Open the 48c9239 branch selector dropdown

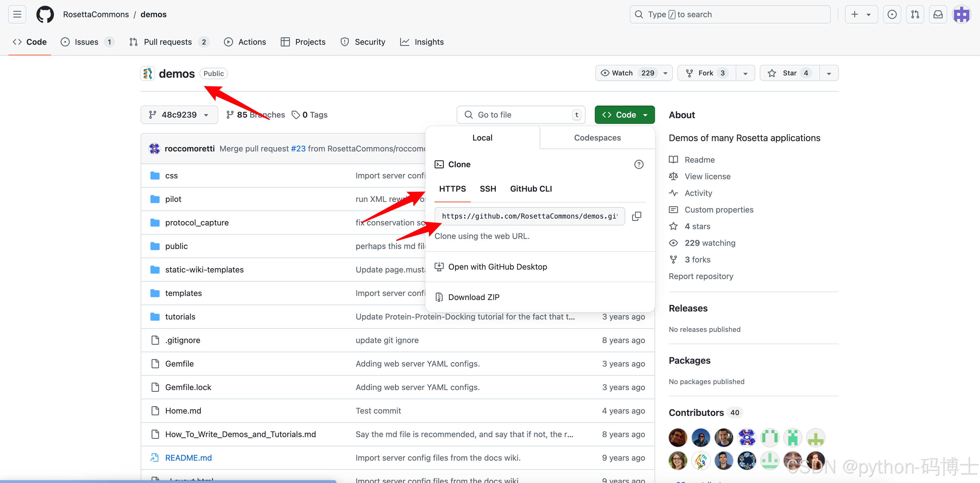(x=179, y=115)
